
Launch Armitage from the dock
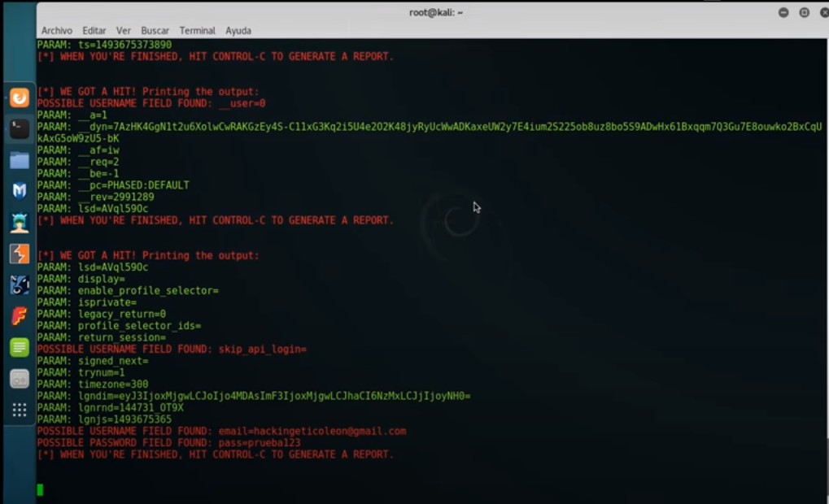[20, 223]
